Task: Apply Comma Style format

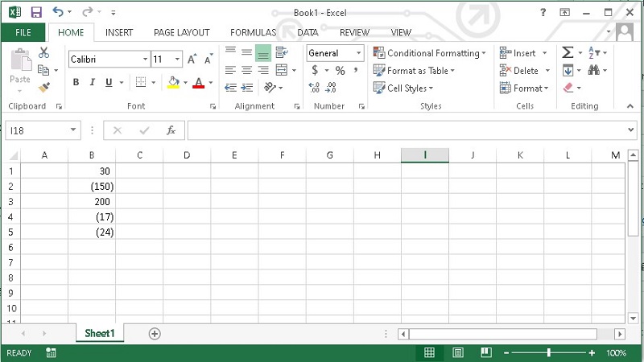Action: (356, 70)
